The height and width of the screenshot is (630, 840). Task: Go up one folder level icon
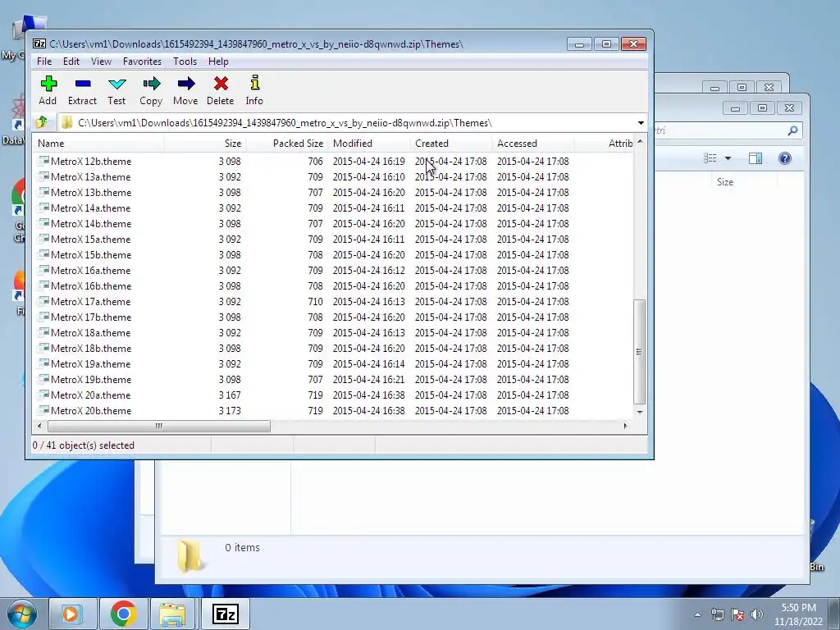tap(43, 123)
